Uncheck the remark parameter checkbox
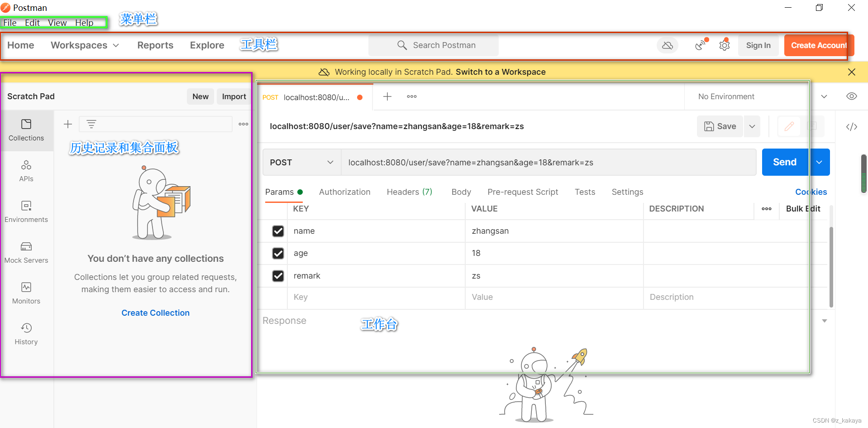The height and width of the screenshot is (428, 868). tap(278, 276)
